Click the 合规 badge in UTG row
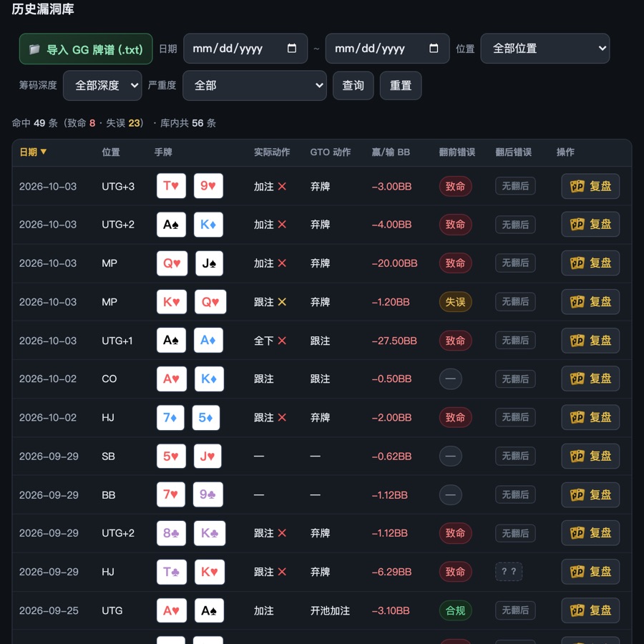 click(455, 610)
